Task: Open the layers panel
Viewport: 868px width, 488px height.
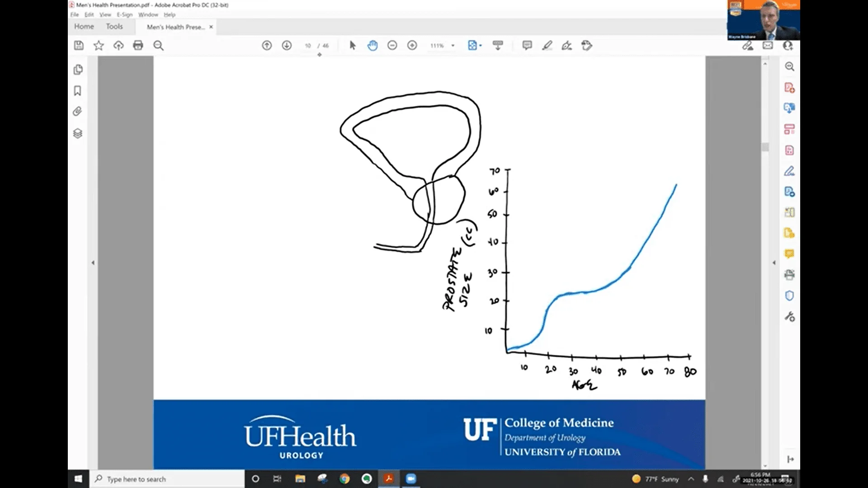Action: pyautogui.click(x=78, y=133)
